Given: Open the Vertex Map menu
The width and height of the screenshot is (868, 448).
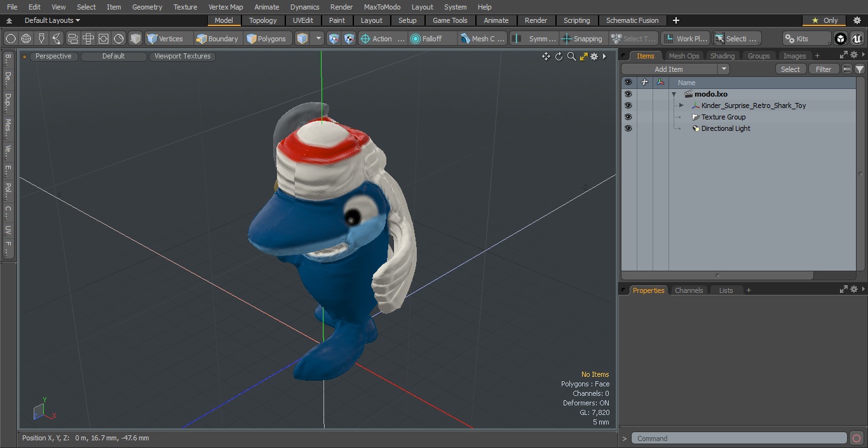Looking at the screenshot, I should click(226, 7).
